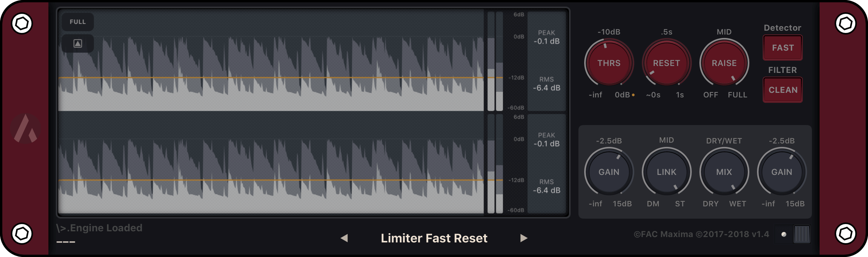Click the upper channel PEAK -0.1 dB readout
Viewport: 868px width, 257px height.
click(547, 37)
